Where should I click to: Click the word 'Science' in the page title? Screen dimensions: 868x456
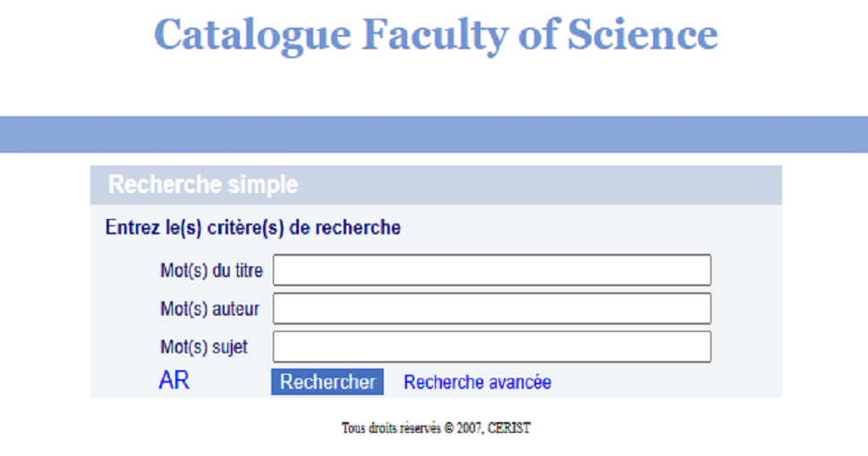(642, 35)
